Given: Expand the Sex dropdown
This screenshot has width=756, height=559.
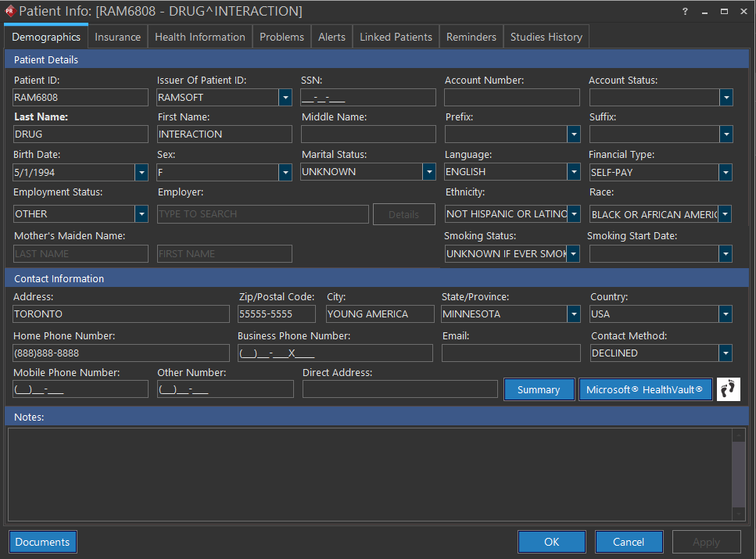Looking at the screenshot, I should [285, 172].
